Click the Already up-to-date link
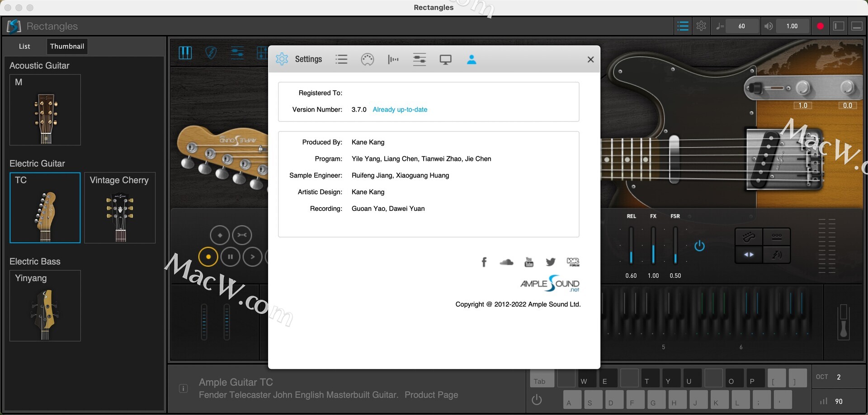This screenshot has height=415, width=868. point(400,110)
